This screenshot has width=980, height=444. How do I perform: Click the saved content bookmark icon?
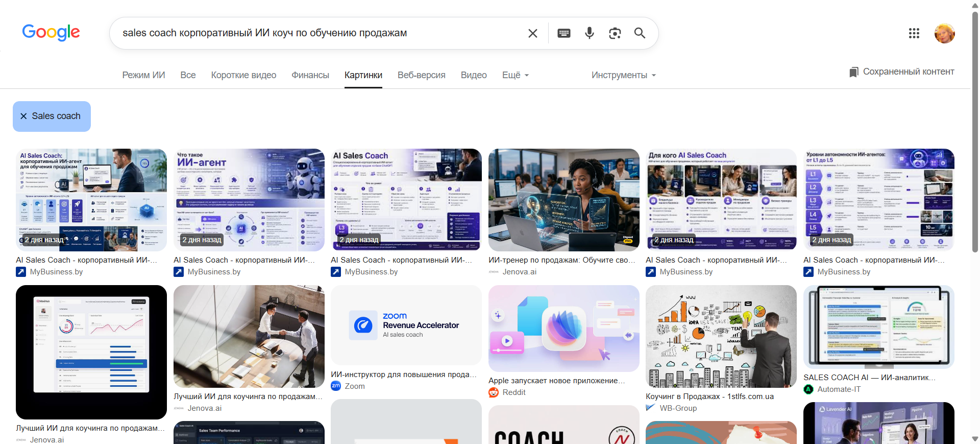coord(854,72)
